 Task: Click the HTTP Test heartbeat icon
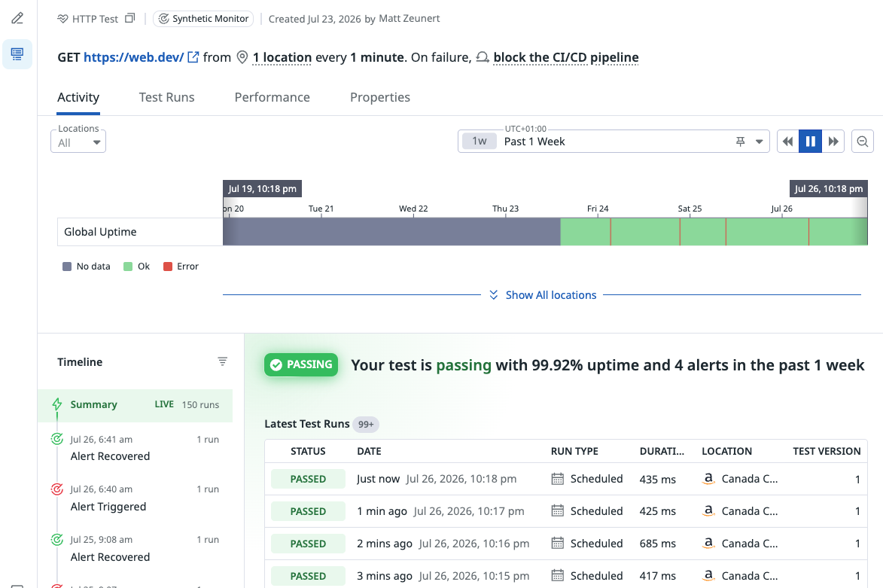(62, 19)
